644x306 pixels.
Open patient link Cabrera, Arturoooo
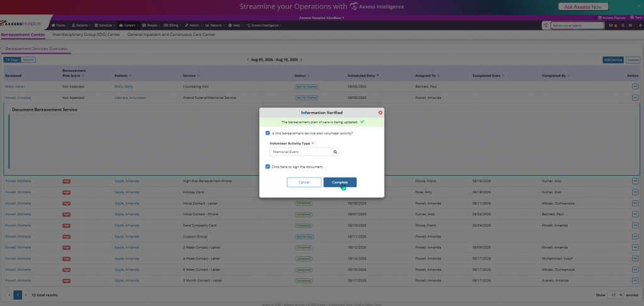click(130, 98)
